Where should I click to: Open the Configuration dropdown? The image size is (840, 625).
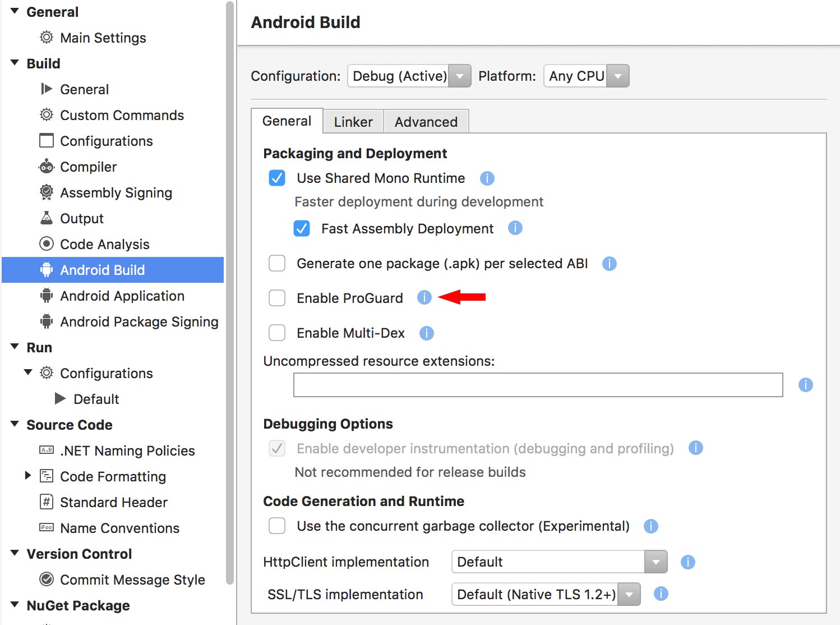(x=409, y=76)
